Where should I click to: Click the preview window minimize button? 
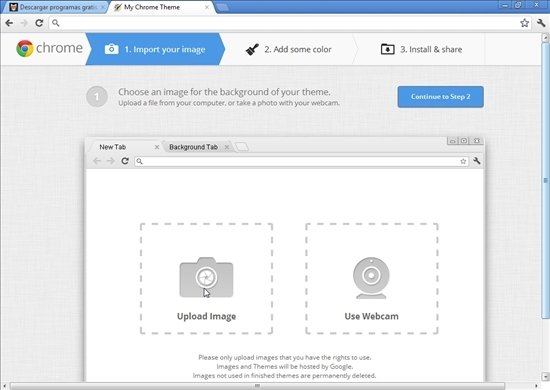click(x=452, y=141)
